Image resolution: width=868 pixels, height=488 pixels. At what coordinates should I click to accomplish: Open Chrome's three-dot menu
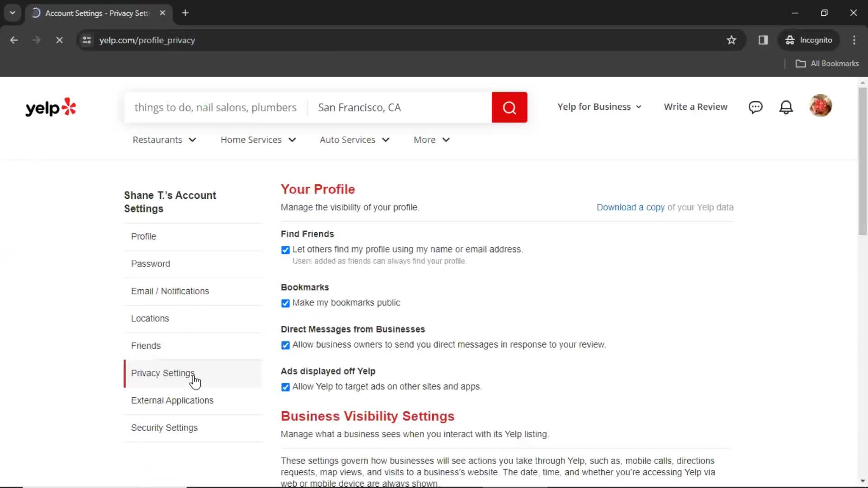(854, 40)
